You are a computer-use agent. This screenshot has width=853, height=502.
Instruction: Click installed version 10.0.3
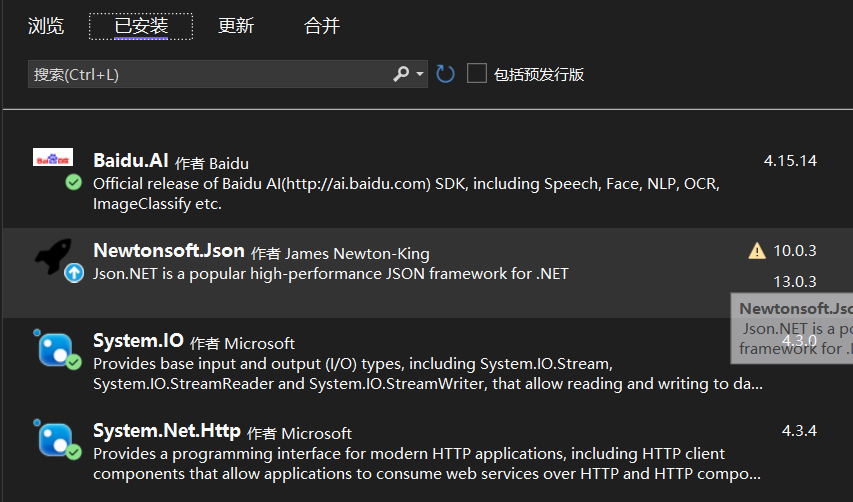tap(795, 251)
